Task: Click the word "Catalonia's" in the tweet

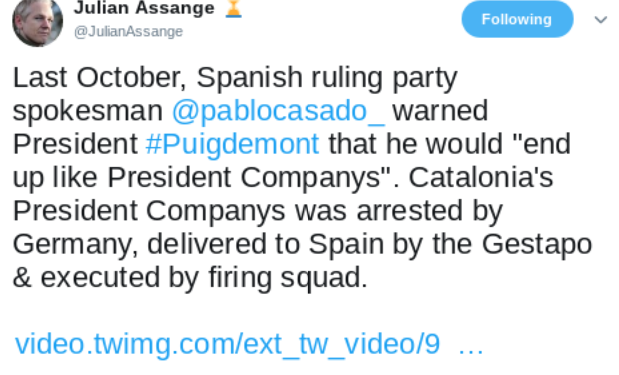Action: tap(481, 178)
